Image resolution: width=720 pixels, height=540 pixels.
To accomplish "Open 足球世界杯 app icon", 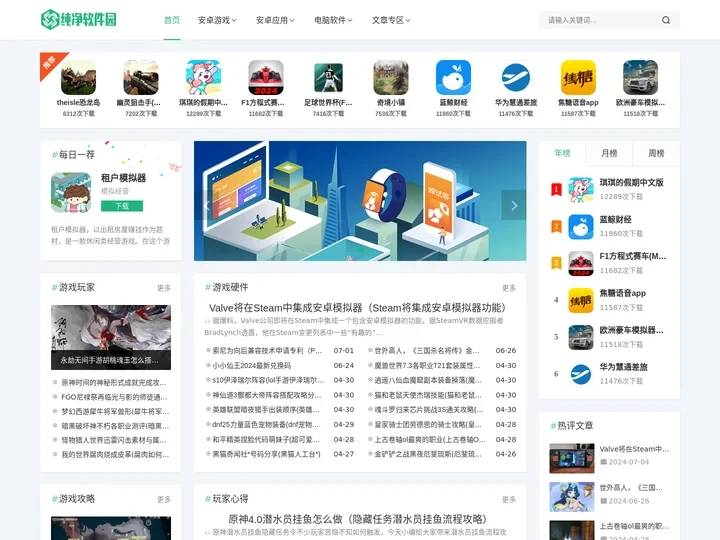I will tap(328, 78).
